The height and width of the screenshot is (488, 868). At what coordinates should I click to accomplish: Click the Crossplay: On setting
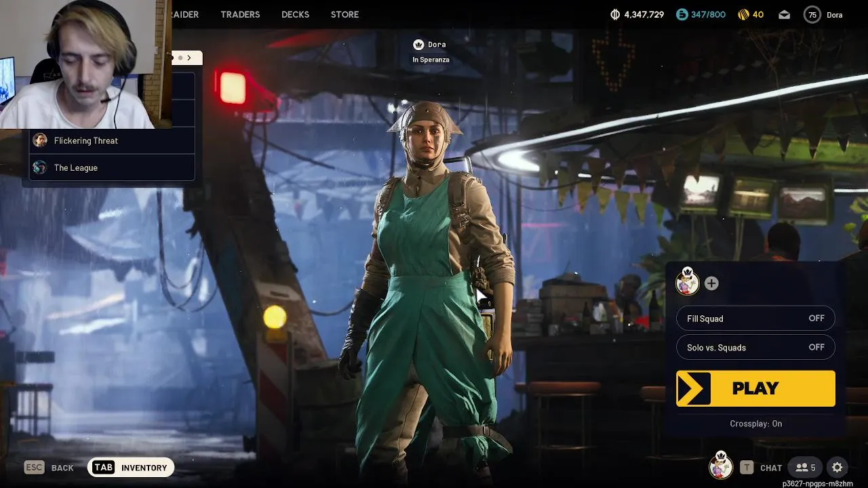755,424
